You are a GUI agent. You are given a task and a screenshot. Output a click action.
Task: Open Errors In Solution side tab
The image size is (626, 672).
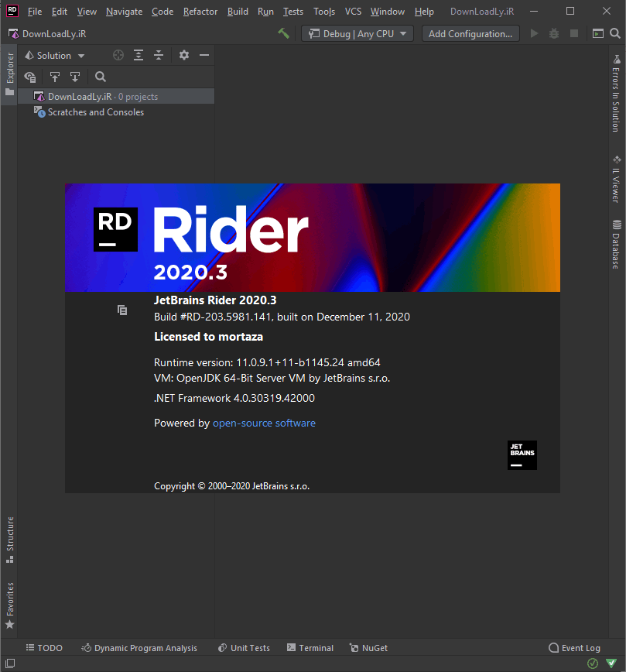616,94
